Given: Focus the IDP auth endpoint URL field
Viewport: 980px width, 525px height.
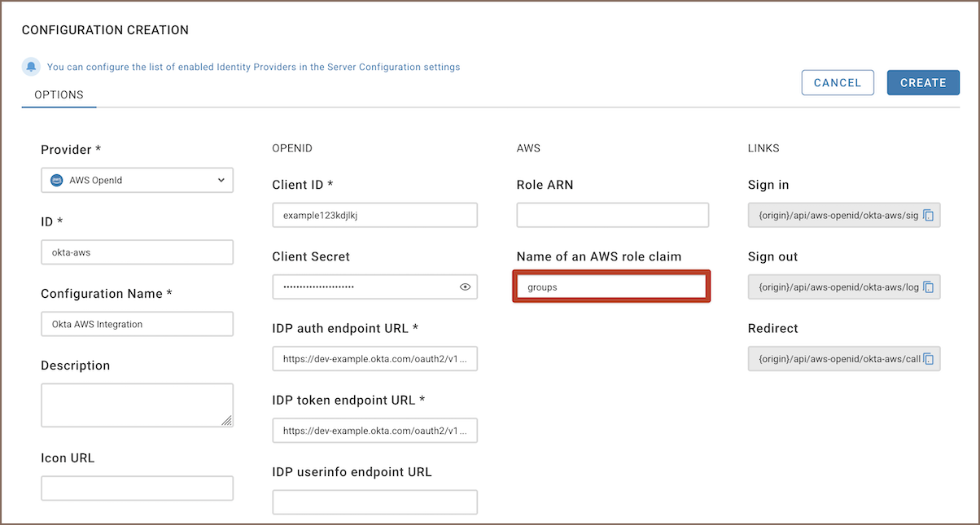Looking at the screenshot, I should (x=374, y=359).
